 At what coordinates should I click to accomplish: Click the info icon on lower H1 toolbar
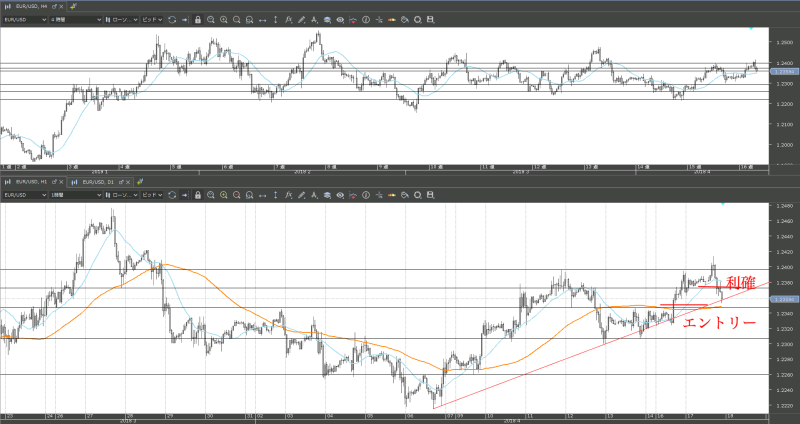tap(366, 195)
